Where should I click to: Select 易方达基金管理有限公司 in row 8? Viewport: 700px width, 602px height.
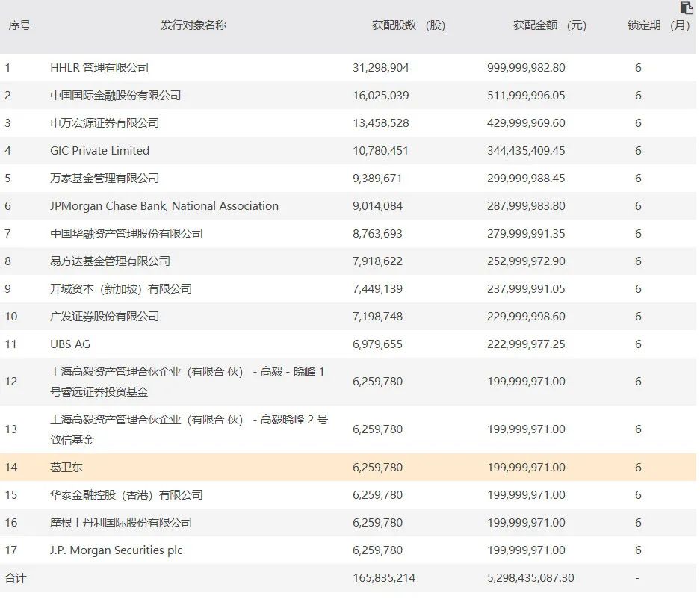(x=110, y=261)
